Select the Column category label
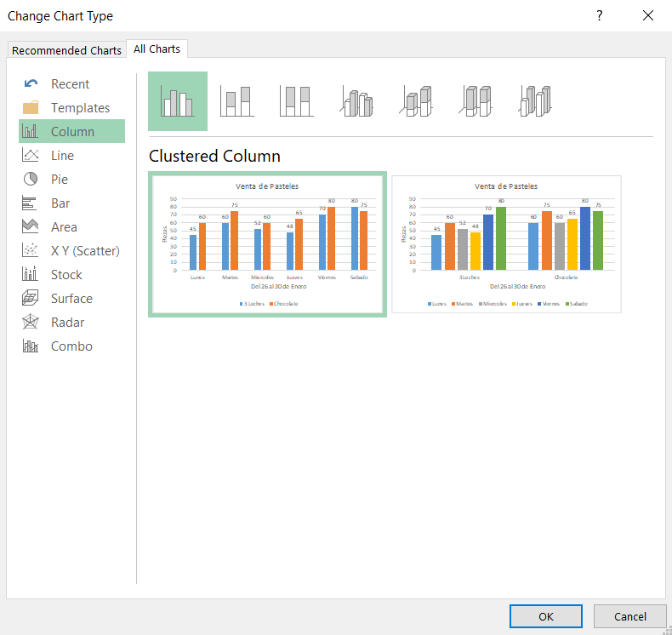Screen dimensions: 672x635 tap(72, 132)
